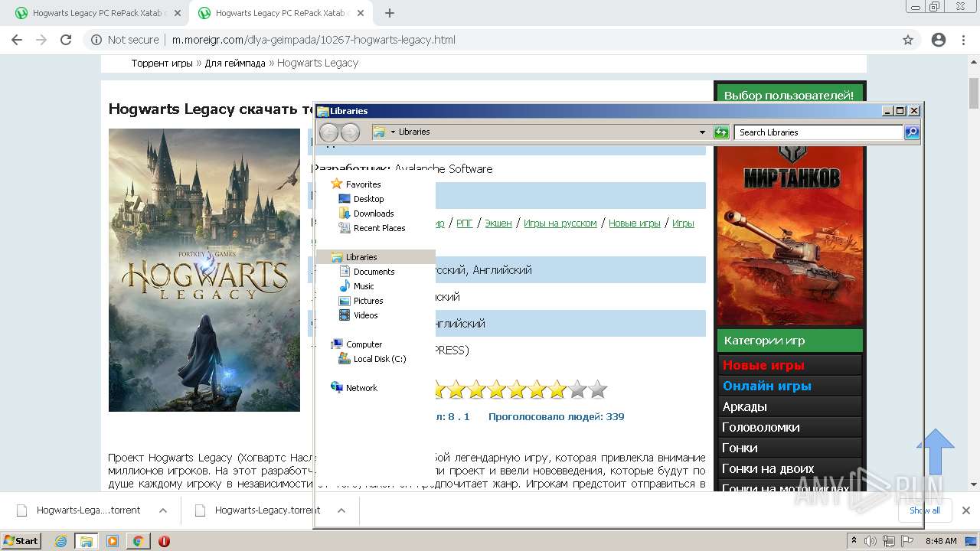Image resolution: width=980 pixels, height=551 pixels.
Task: Open Головоломки category
Action: [x=790, y=427]
